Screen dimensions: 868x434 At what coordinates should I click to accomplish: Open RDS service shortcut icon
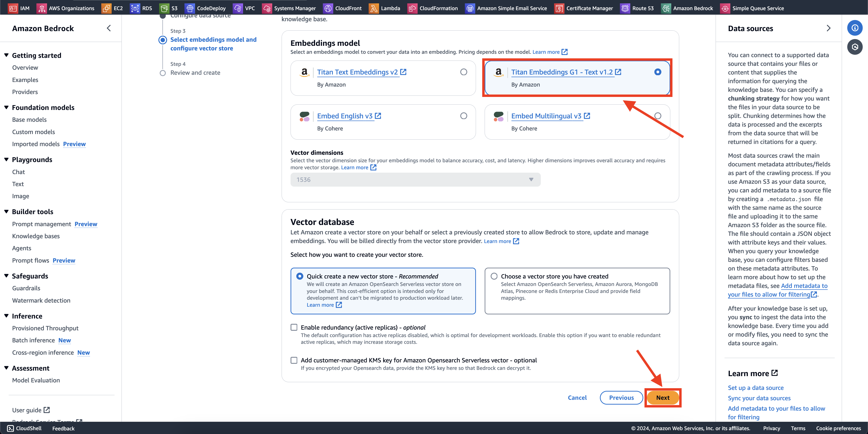[135, 8]
